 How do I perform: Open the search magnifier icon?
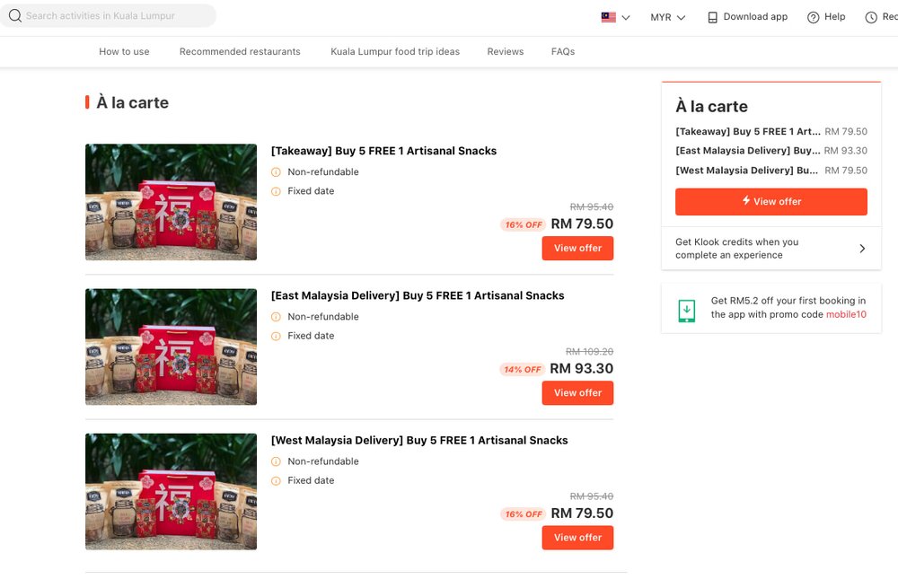pyautogui.click(x=16, y=16)
